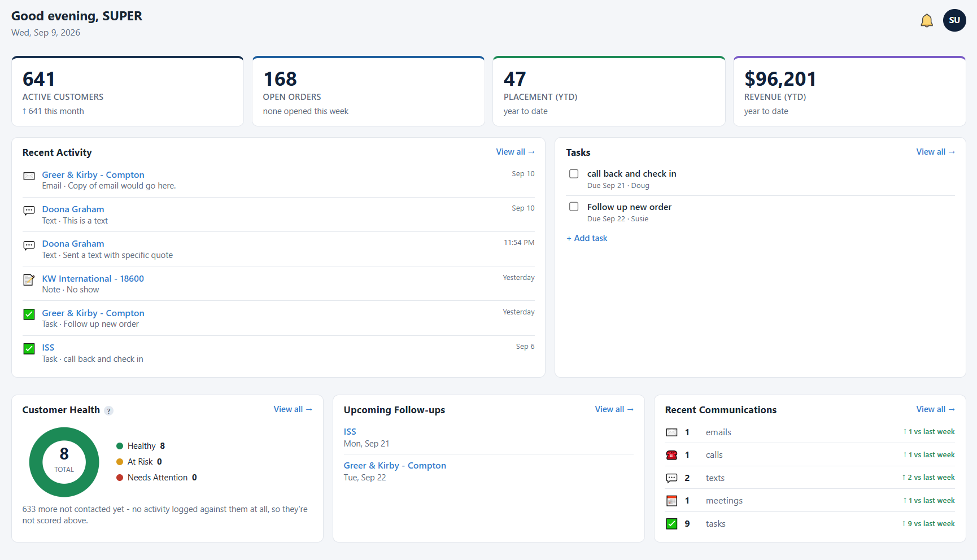Open KW International - 18600 link
The height and width of the screenshot is (560, 977).
[x=93, y=279]
